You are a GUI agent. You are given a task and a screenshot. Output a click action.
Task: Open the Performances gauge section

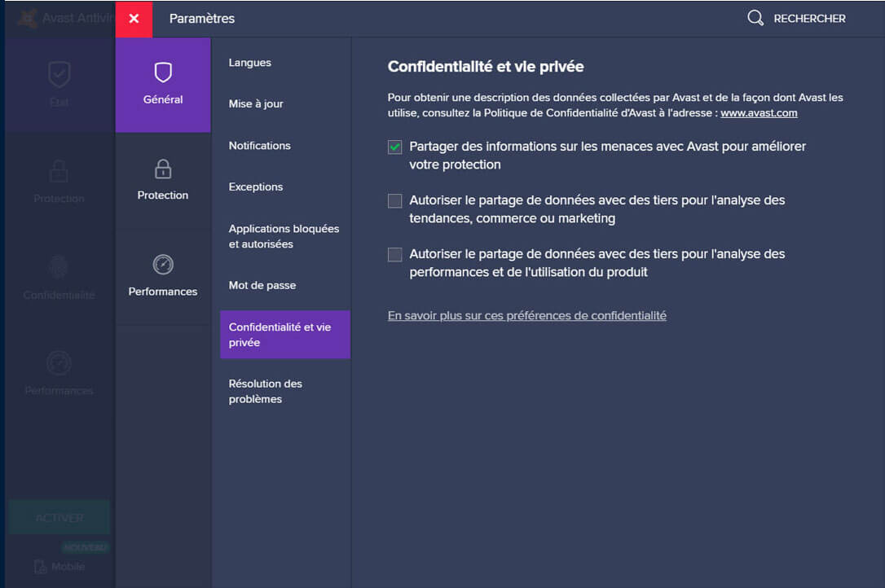pos(163,277)
